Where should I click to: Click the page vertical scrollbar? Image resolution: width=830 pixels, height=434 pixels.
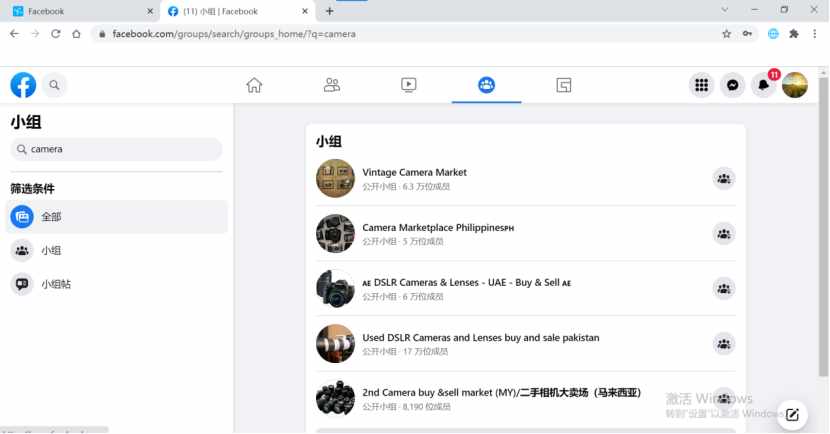823,228
